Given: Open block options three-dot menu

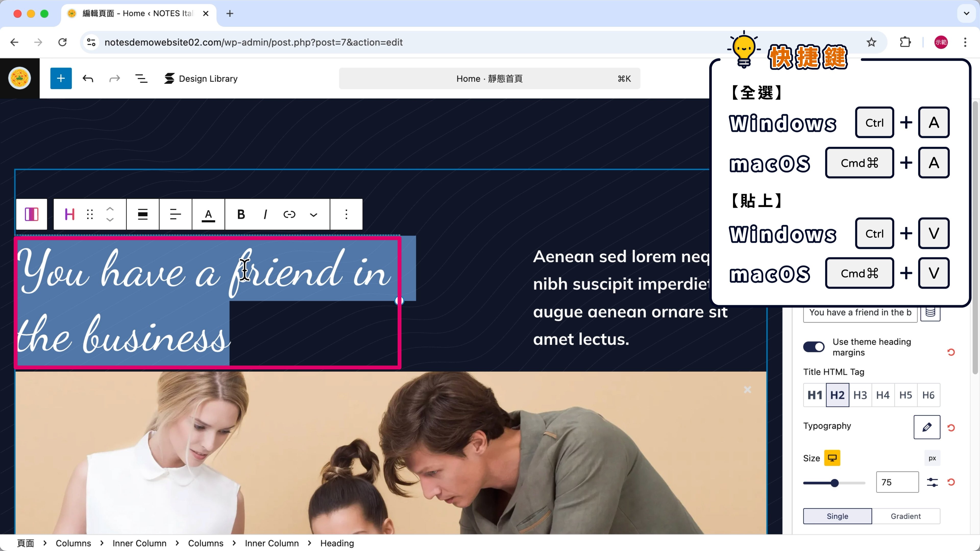Looking at the screenshot, I should (346, 215).
